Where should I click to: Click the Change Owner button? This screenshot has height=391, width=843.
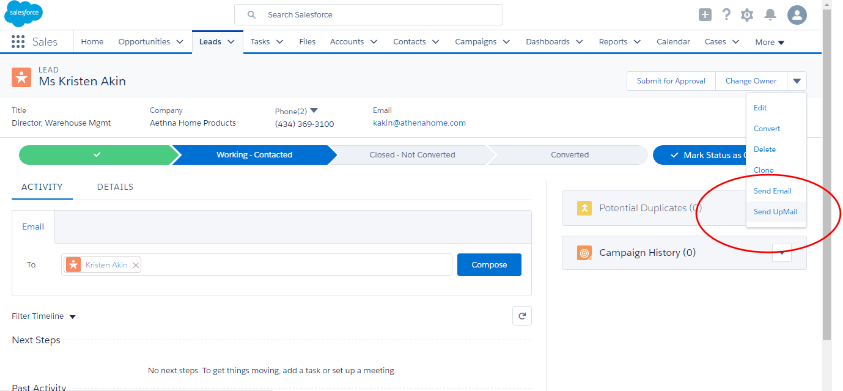click(751, 81)
